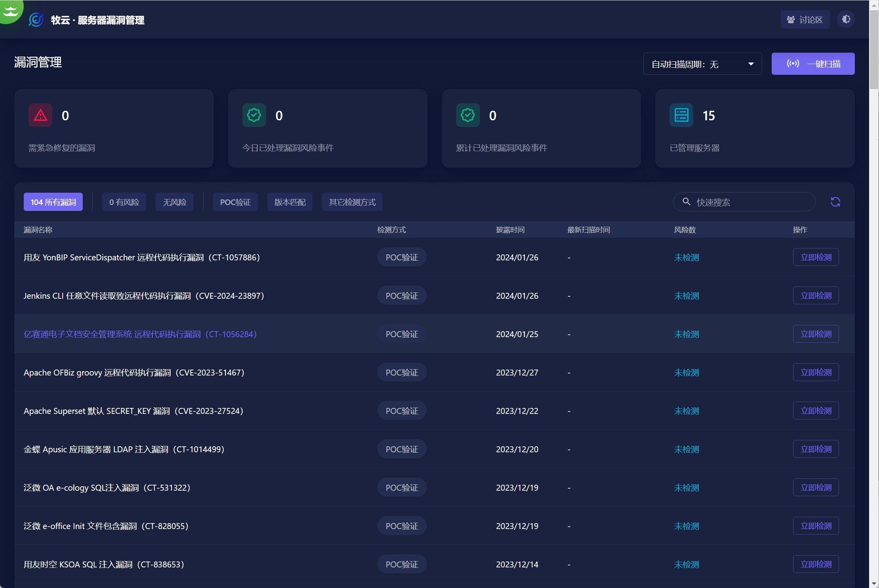
Task: Click the 披露时间 column header
Action: point(510,230)
